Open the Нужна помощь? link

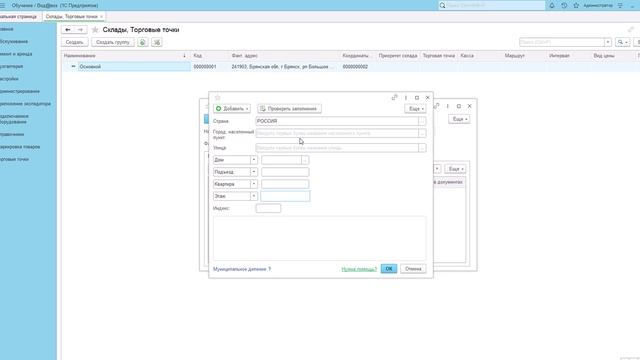[x=359, y=269]
